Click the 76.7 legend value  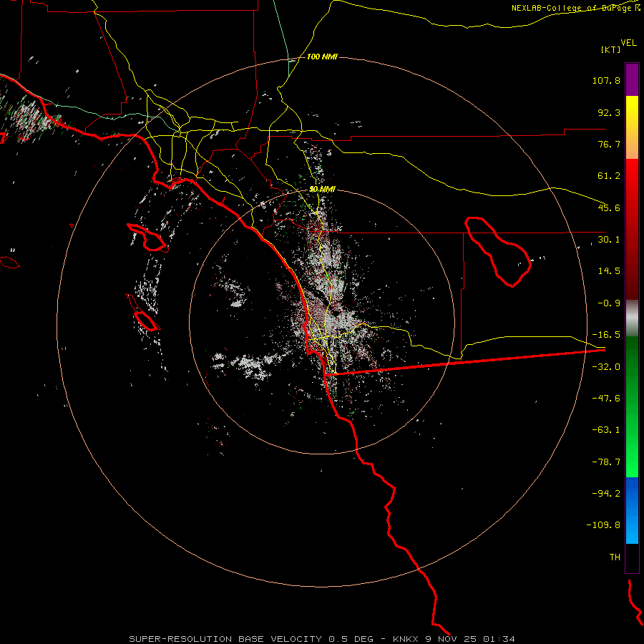(x=609, y=144)
